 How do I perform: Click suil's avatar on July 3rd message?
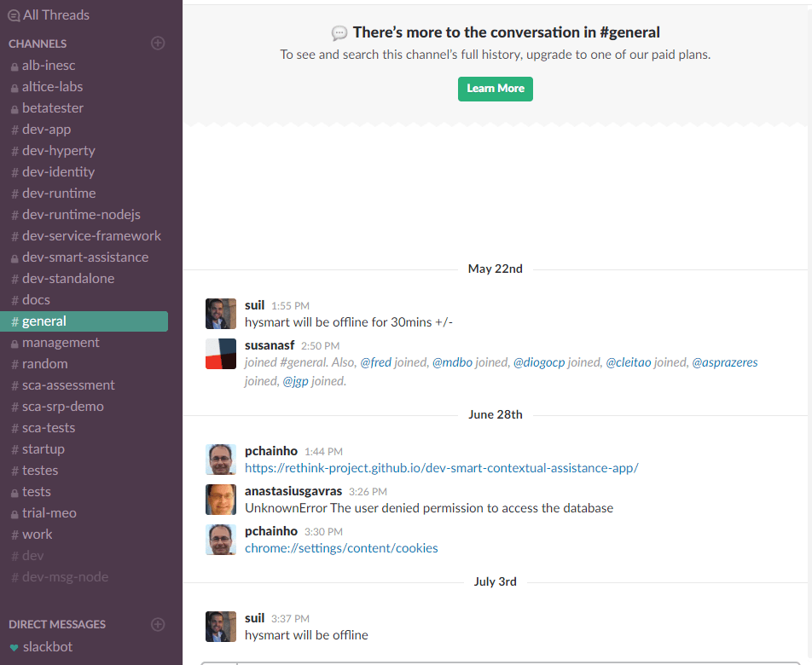tap(221, 626)
